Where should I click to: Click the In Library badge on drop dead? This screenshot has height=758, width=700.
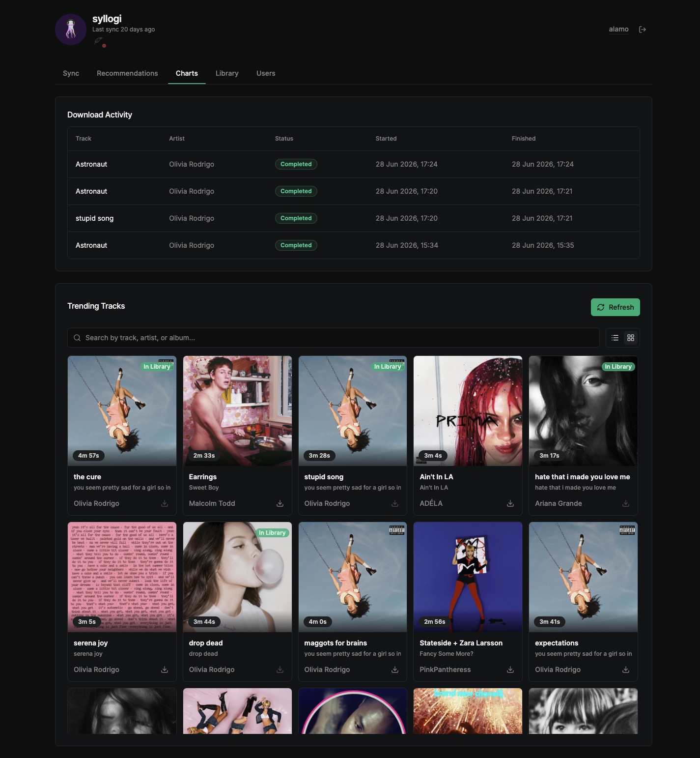272,533
